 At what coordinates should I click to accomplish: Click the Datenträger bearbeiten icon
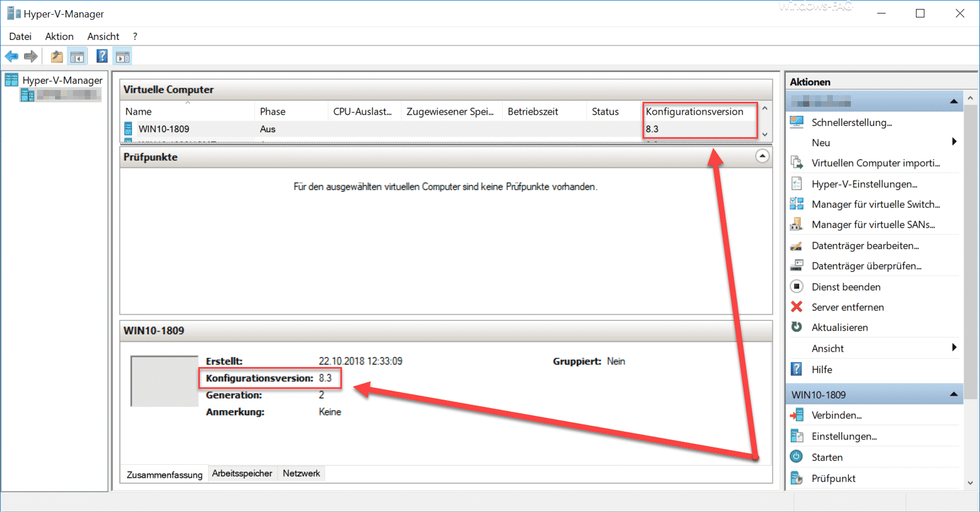[796, 246]
